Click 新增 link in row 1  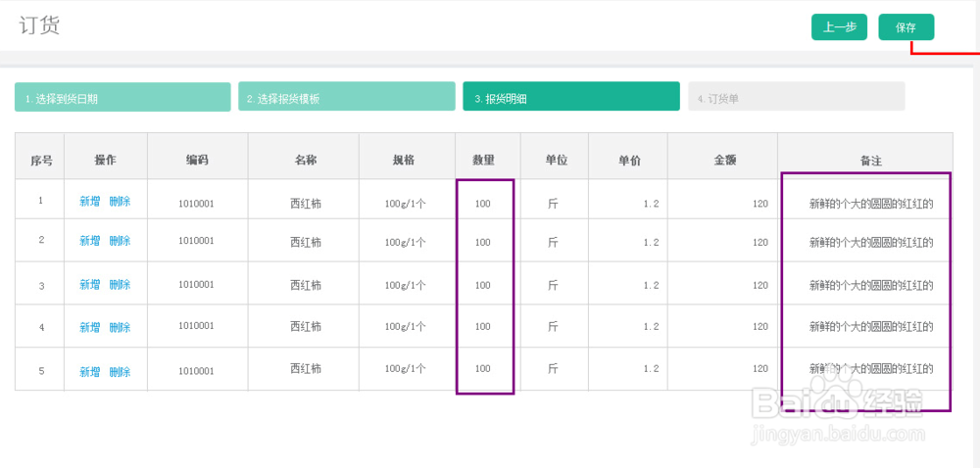90,202
